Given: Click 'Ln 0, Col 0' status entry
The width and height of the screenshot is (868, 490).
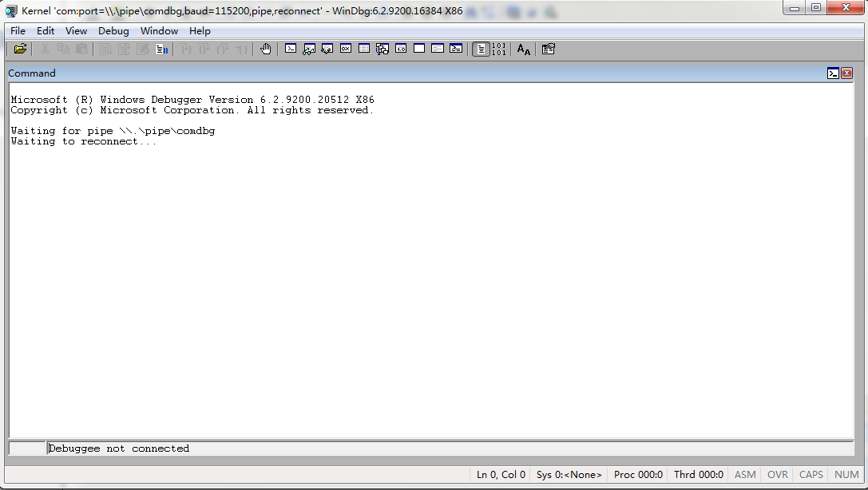Looking at the screenshot, I should [x=501, y=475].
